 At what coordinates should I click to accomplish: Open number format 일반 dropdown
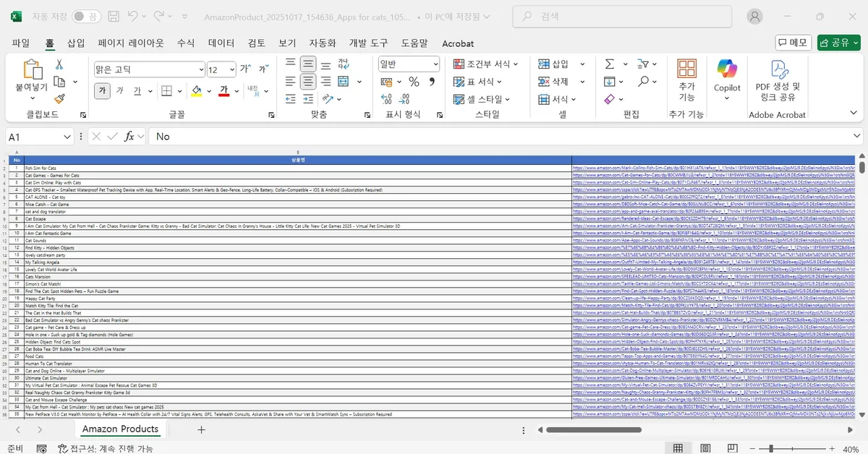(434, 64)
